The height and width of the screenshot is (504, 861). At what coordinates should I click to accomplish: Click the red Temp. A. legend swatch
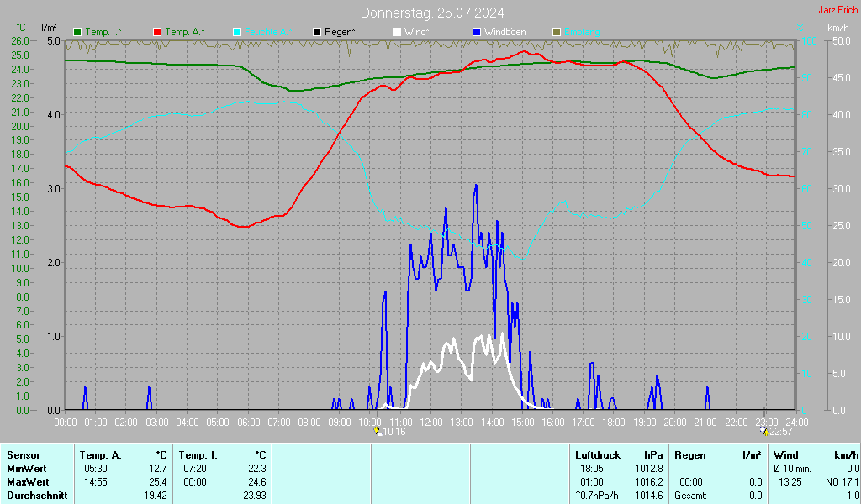coord(157,33)
